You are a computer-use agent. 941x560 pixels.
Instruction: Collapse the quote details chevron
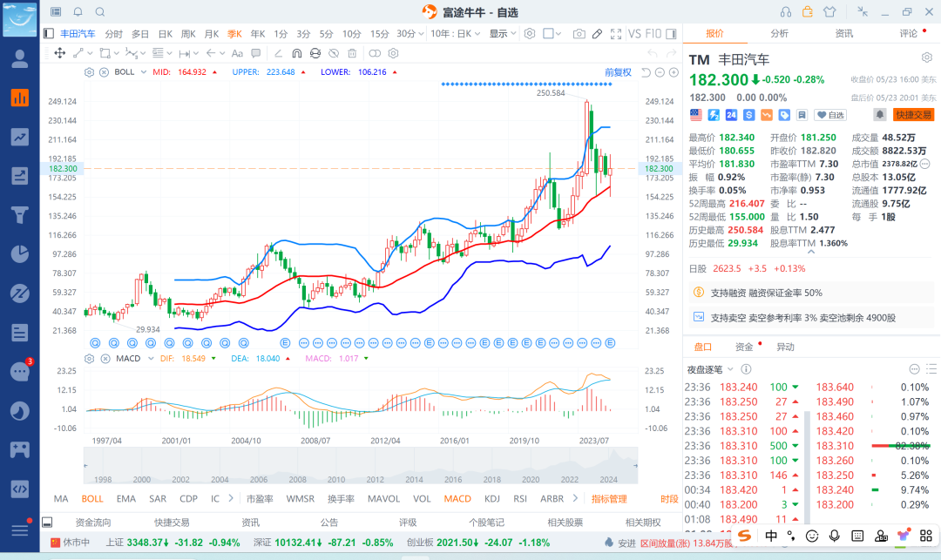click(x=811, y=253)
